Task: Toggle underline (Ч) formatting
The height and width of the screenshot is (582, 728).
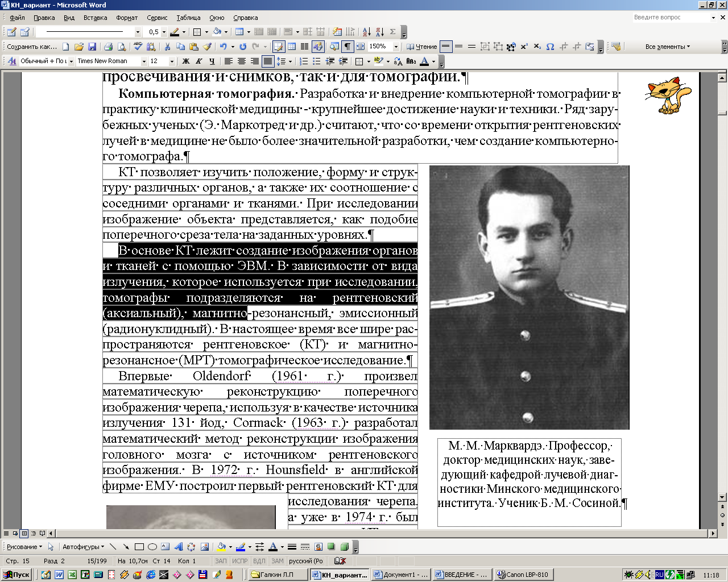Action: [x=212, y=61]
